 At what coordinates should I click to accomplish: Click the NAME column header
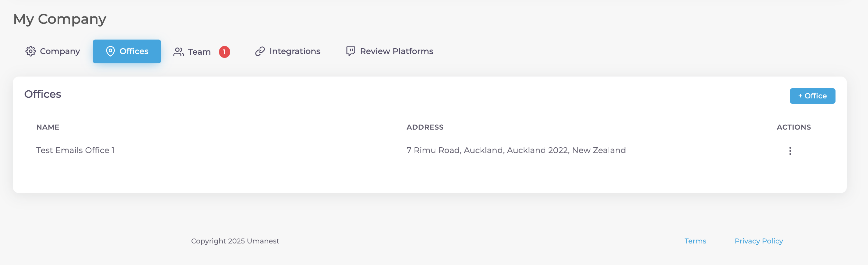[48, 127]
